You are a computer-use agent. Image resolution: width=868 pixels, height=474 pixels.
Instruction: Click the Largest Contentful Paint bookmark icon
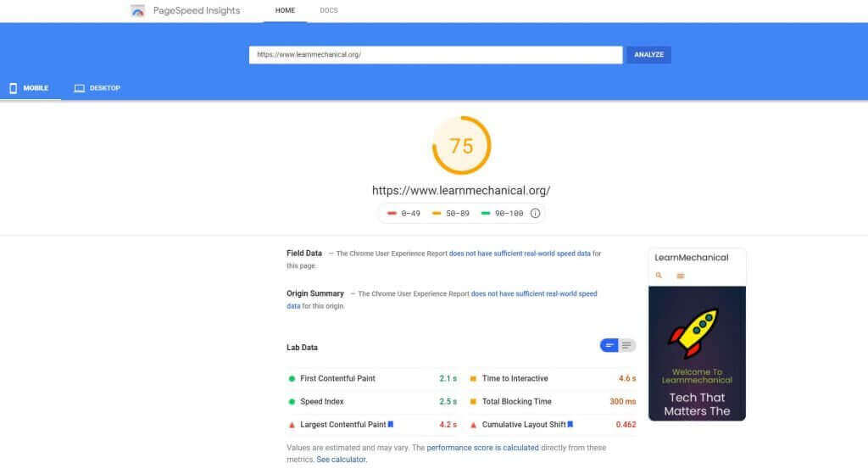coord(391,424)
